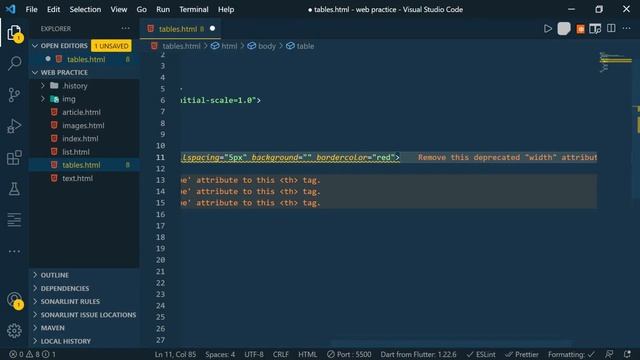Click table breadcrumb segment
The width and height of the screenshot is (640, 360).
click(x=300, y=46)
